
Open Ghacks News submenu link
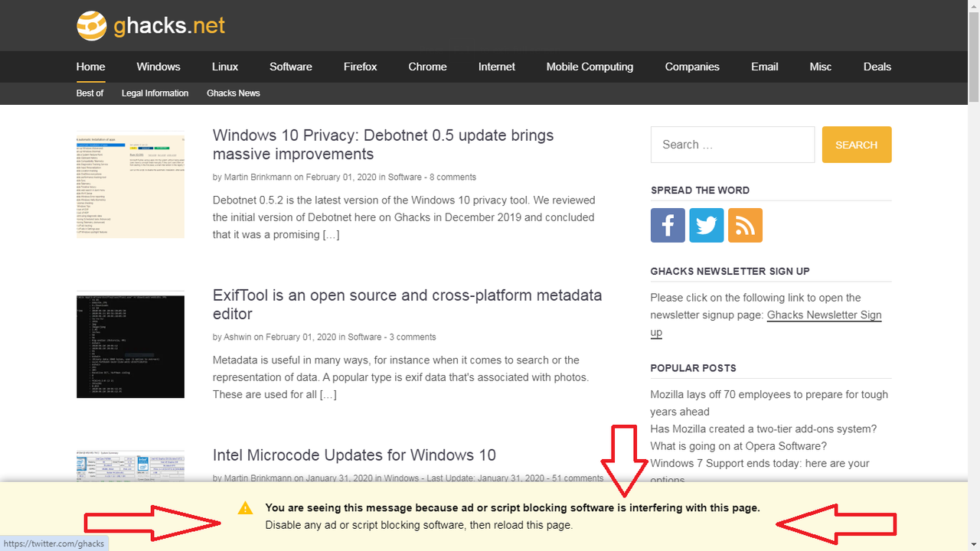point(234,93)
